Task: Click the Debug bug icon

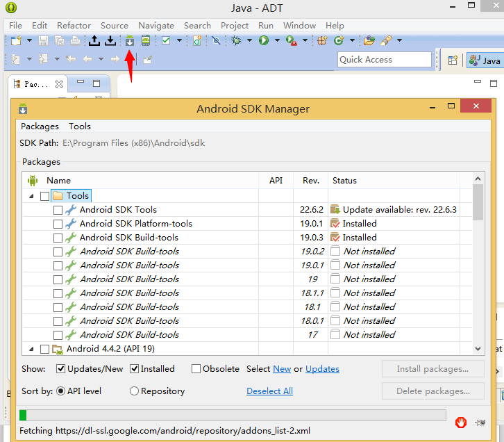Action: point(236,40)
